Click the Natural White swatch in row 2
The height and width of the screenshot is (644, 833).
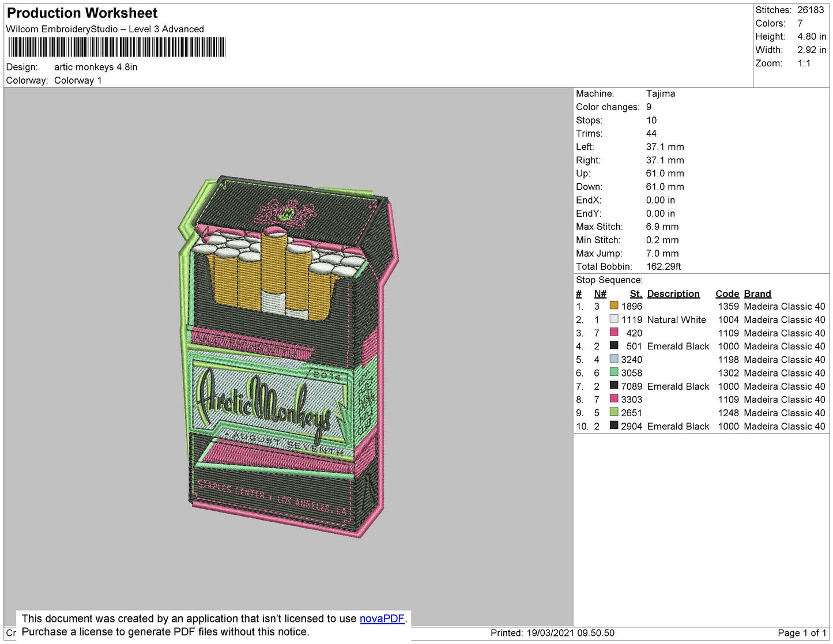click(x=614, y=319)
